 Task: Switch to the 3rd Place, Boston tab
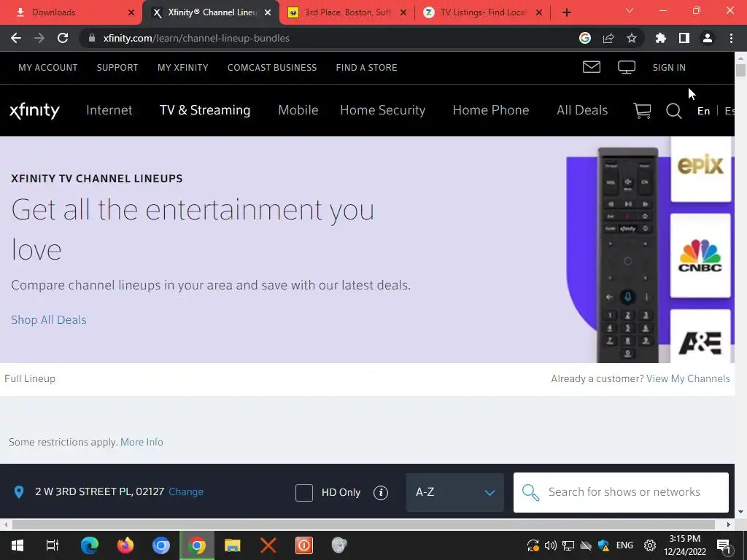(x=347, y=12)
